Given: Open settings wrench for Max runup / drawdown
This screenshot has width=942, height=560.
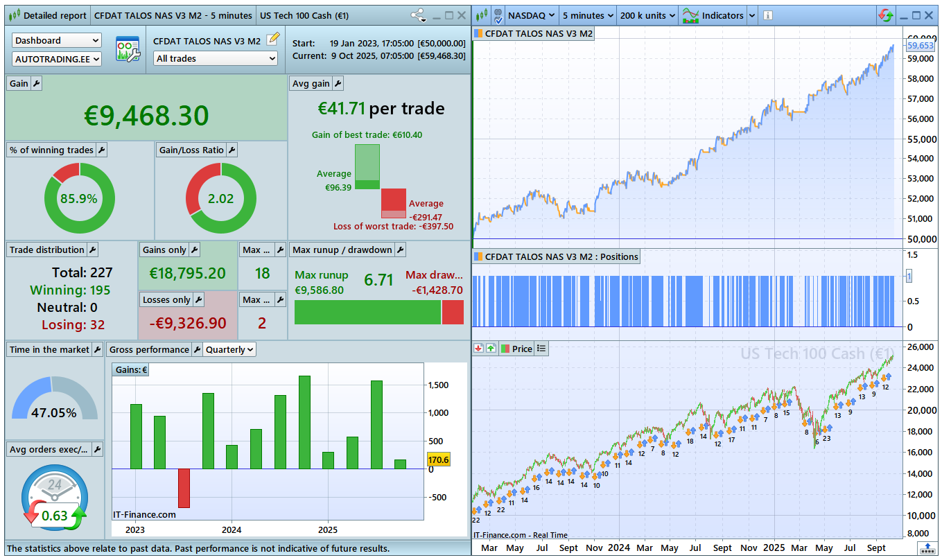Looking at the screenshot, I should pyautogui.click(x=400, y=250).
